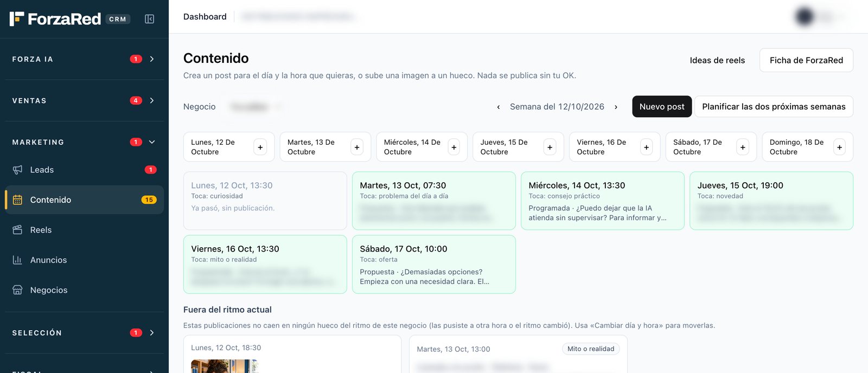The image size is (868, 373).
Task: Open Anuncios in the sidebar
Action: tap(84, 260)
